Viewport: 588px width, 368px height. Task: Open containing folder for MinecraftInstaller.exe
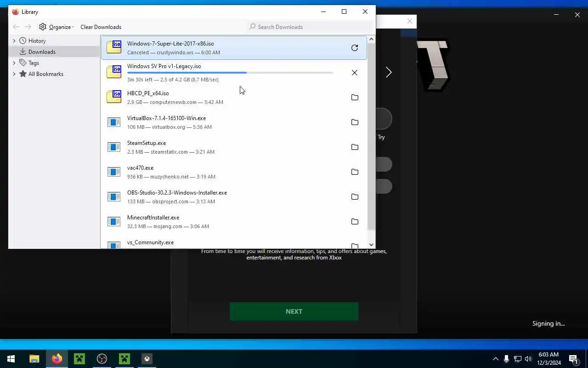coord(354,222)
